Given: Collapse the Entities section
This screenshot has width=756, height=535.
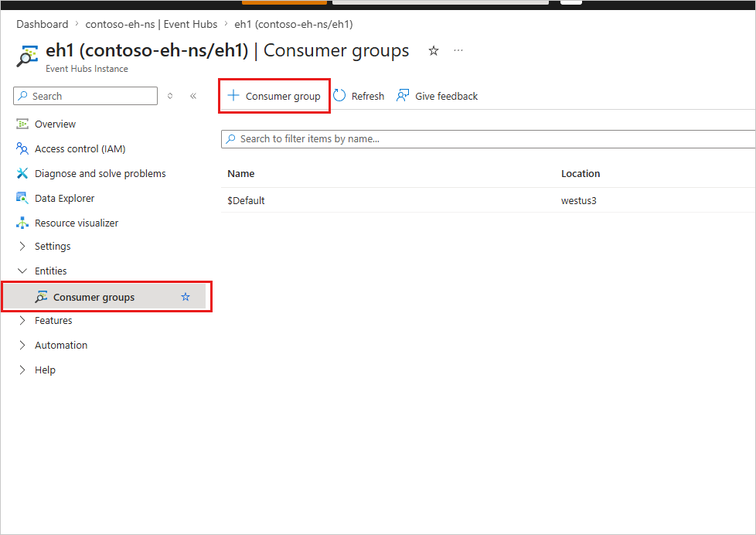Looking at the screenshot, I should (22, 271).
